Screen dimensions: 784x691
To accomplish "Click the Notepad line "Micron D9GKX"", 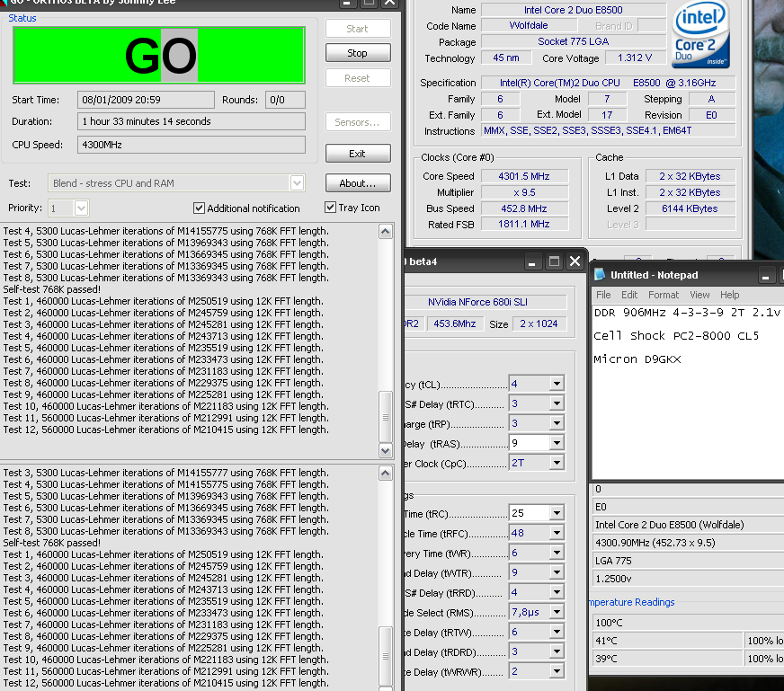I will pyautogui.click(x=637, y=359).
